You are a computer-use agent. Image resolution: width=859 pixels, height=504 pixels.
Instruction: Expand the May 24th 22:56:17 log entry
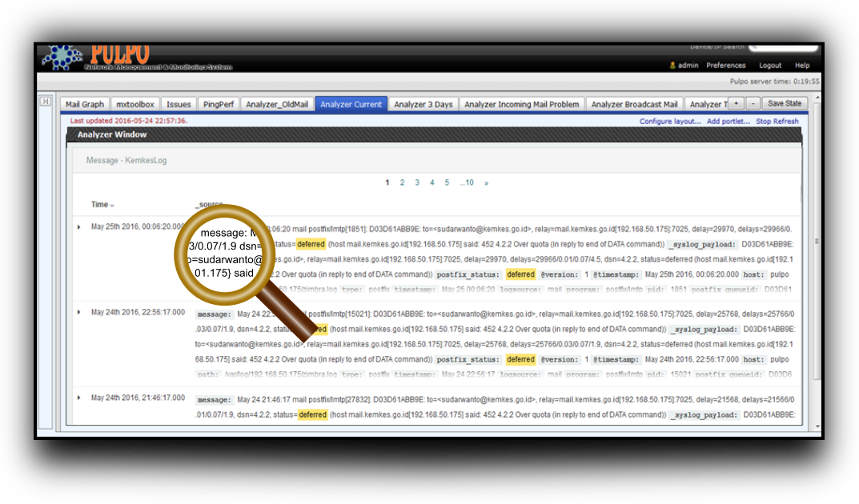click(x=78, y=312)
